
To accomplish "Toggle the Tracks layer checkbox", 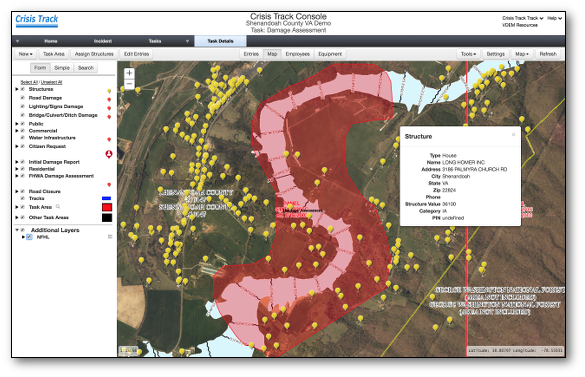I will pos(23,198).
